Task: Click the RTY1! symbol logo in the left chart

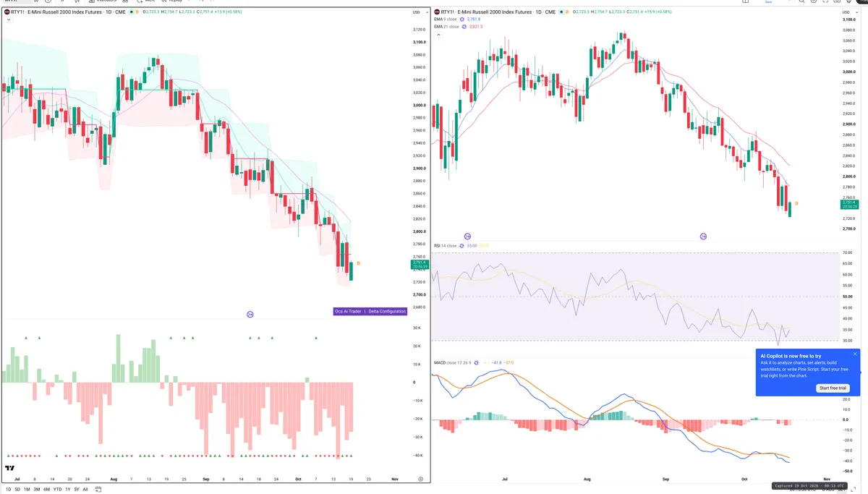Action: 7,12
